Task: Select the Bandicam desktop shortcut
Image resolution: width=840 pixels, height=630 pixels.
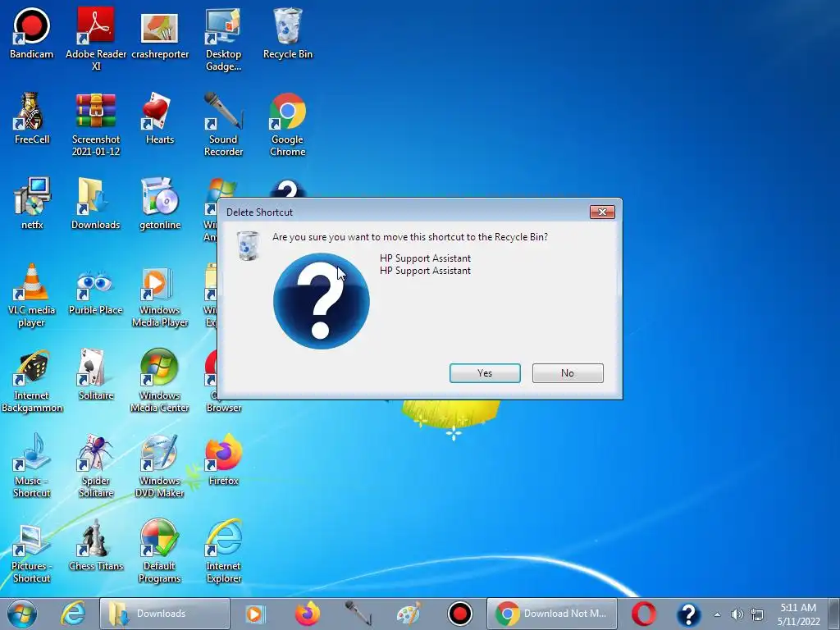Action: click(32, 33)
